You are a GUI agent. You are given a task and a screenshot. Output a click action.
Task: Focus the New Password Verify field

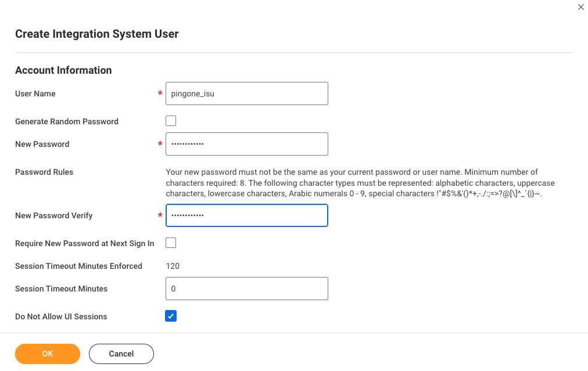click(247, 215)
